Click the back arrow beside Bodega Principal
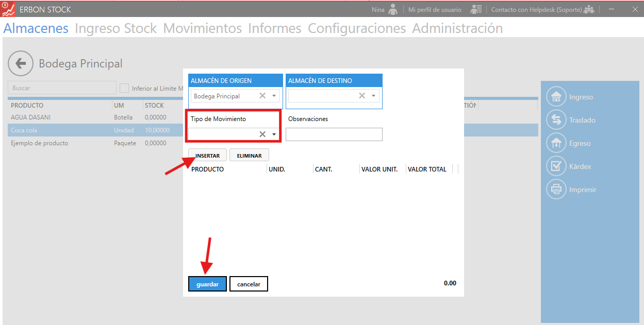The width and height of the screenshot is (644, 325). 21,63
